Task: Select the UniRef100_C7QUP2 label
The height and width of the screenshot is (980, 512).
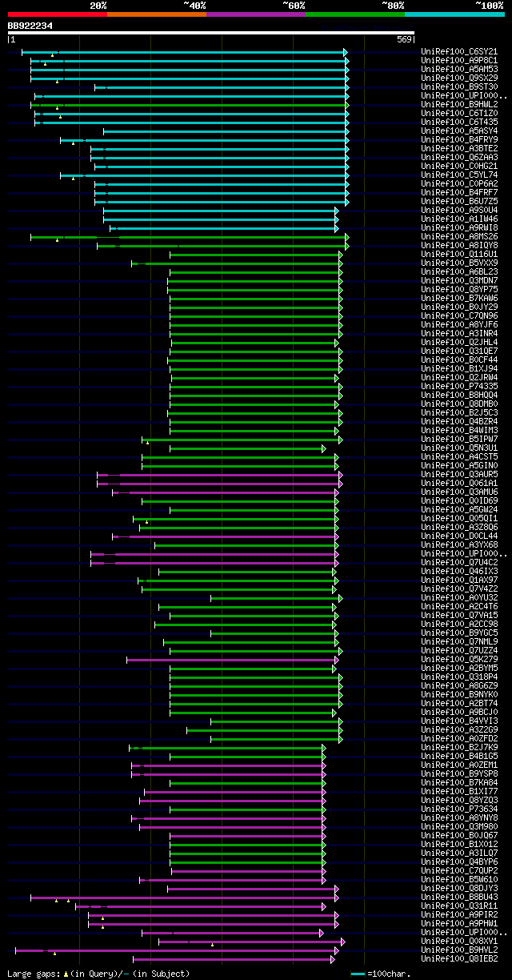Action: point(459,871)
